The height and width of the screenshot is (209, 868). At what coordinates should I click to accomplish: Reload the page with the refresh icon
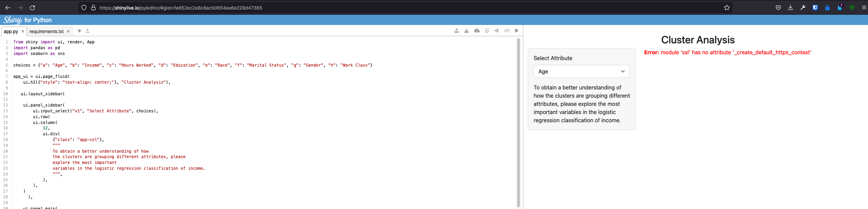(x=32, y=8)
